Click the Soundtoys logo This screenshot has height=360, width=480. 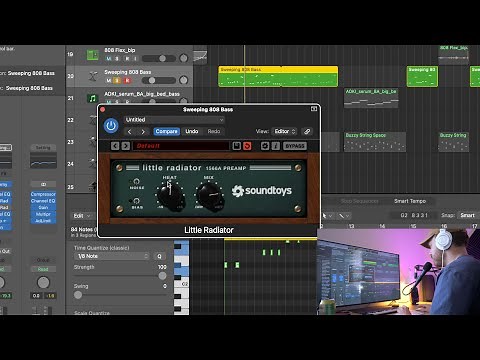[262, 191]
